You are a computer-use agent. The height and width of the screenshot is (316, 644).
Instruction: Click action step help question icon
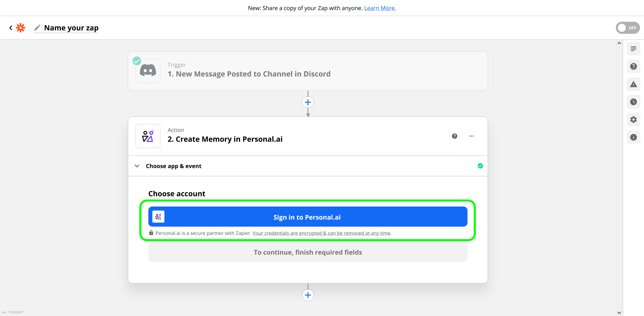click(x=454, y=136)
